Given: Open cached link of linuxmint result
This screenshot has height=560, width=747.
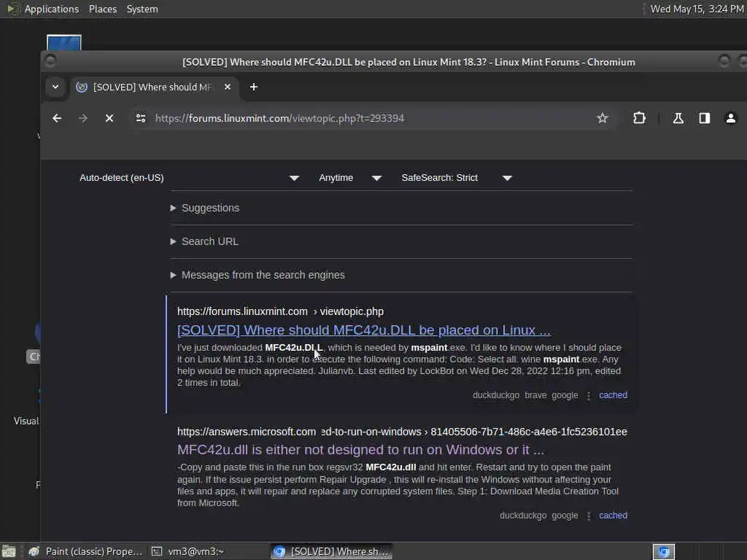Looking at the screenshot, I should 613,395.
